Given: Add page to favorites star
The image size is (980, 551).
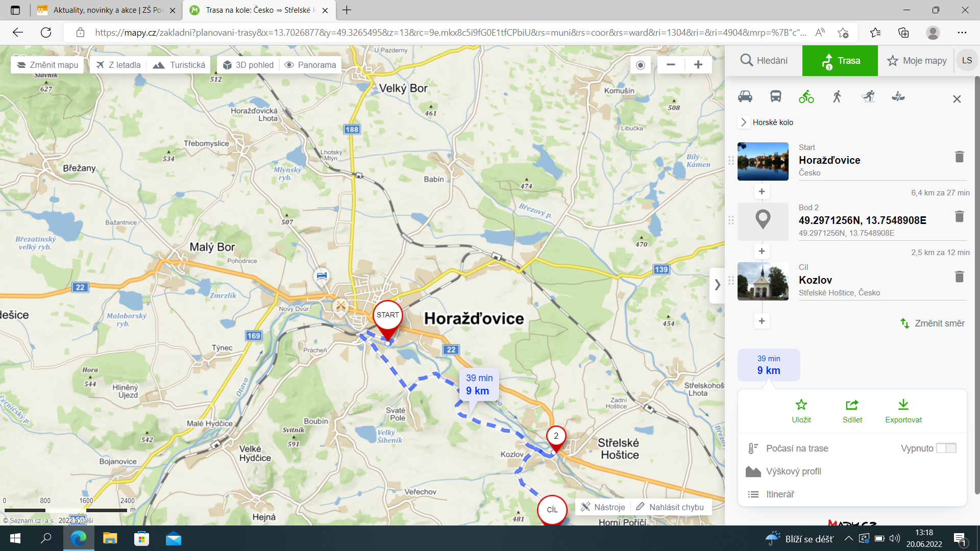Looking at the screenshot, I should pyautogui.click(x=843, y=33).
